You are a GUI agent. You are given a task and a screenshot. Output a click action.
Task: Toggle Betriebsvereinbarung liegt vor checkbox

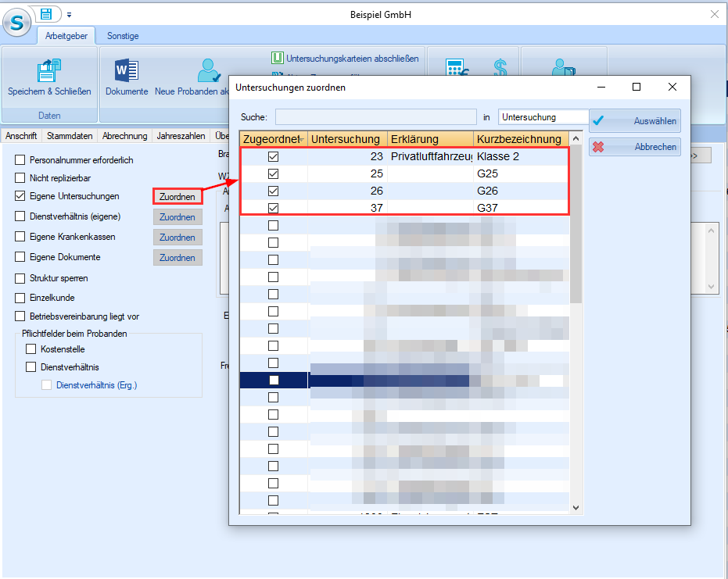pos(20,316)
